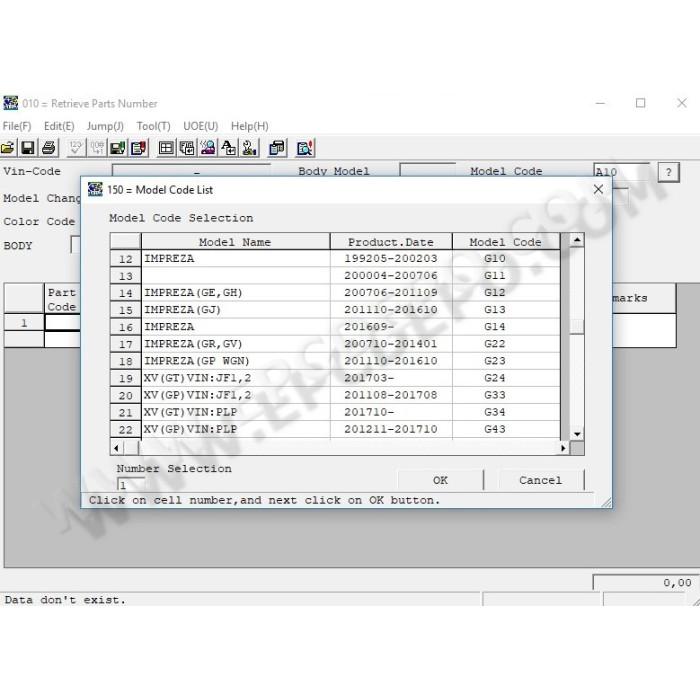This screenshot has height=700, width=700.
Task: Select row 19 XV(GT) VIN:JF1,2 cell
Action: pyautogui.click(x=236, y=378)
